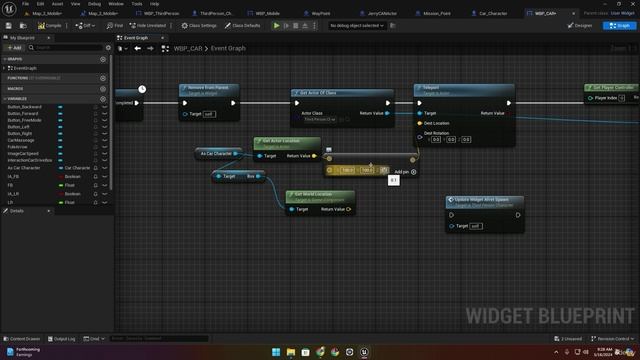Navigate back in graph history

[138, 49]
